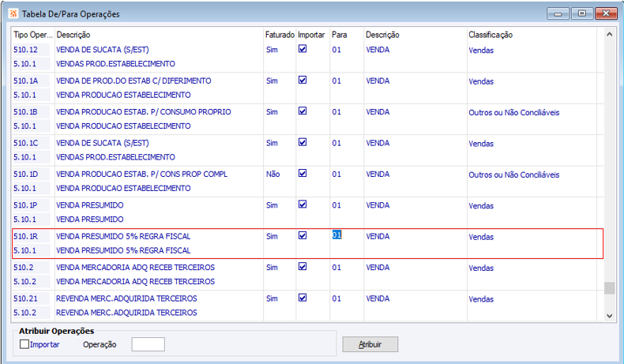The image size is (624, 364).
Task: Click the Importar column header
Action: click(311, 35)
